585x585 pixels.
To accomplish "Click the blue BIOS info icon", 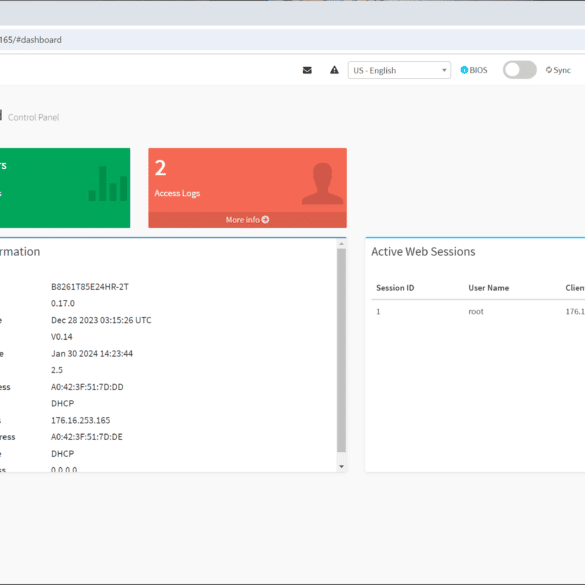I will [x=464, y=70].
